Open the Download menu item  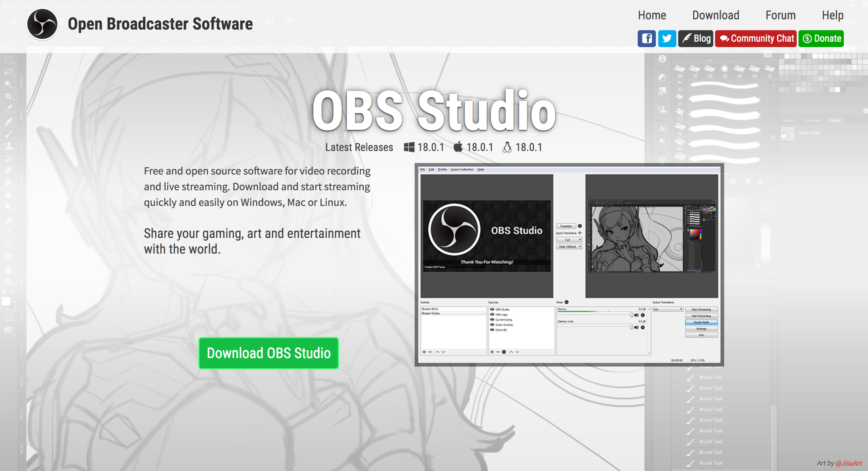pos(716,15)
